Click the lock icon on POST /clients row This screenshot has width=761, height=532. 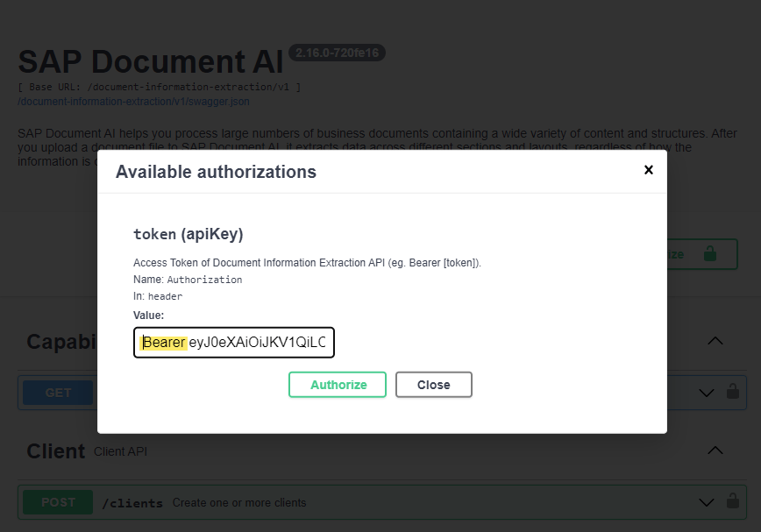pyautogui.click(x=733, y=500)
